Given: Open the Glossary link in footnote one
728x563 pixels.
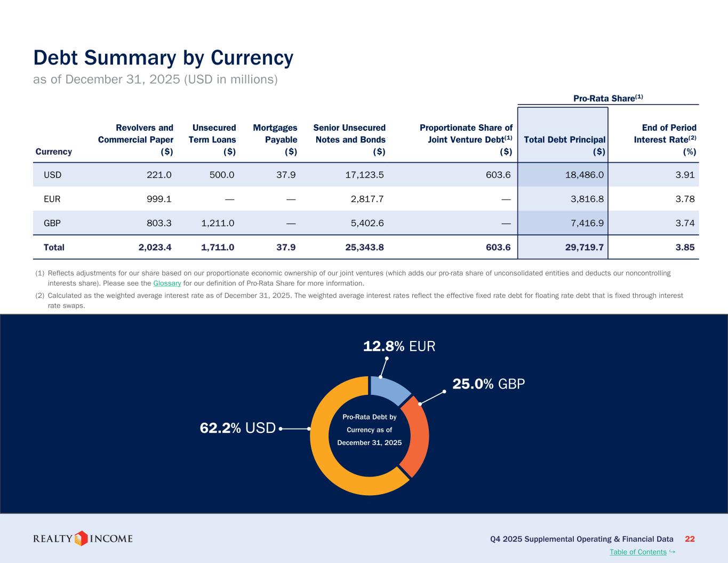Looking at the screenshot, I should pyautogui.click(x=167, y=283).
